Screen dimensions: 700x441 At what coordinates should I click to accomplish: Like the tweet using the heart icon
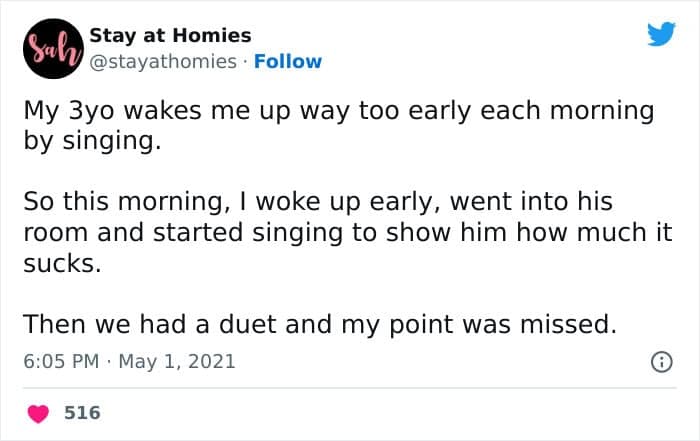pos(38,412)
